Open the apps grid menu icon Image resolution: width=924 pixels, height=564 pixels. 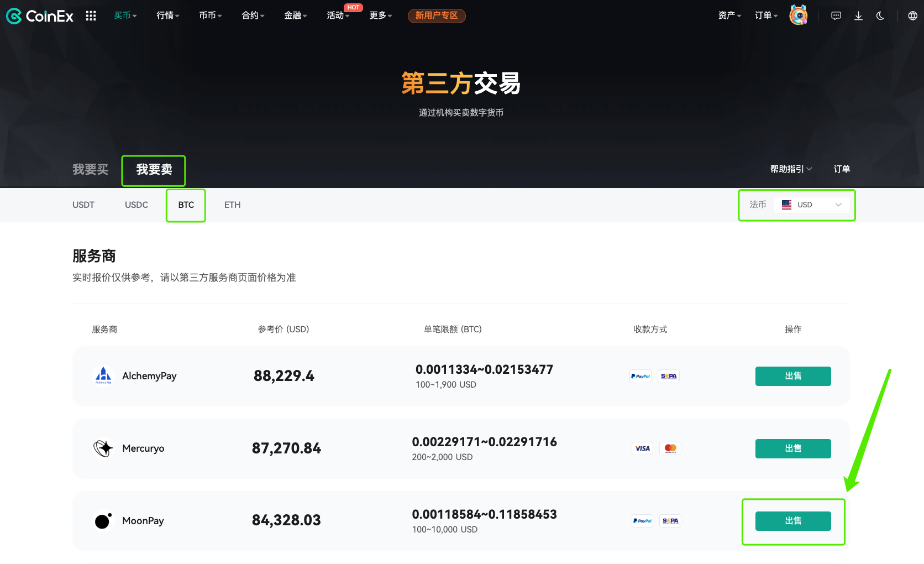click(x=91, y=16)
